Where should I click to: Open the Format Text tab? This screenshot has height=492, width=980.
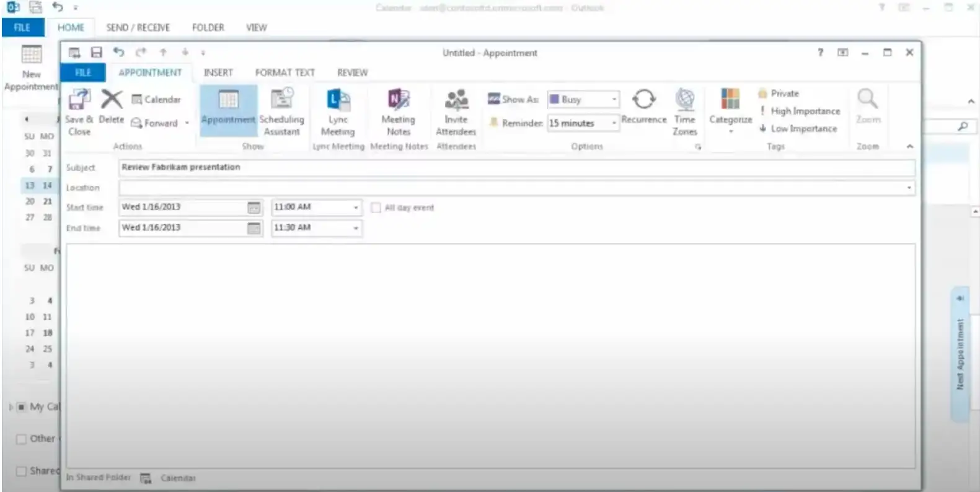285,72
